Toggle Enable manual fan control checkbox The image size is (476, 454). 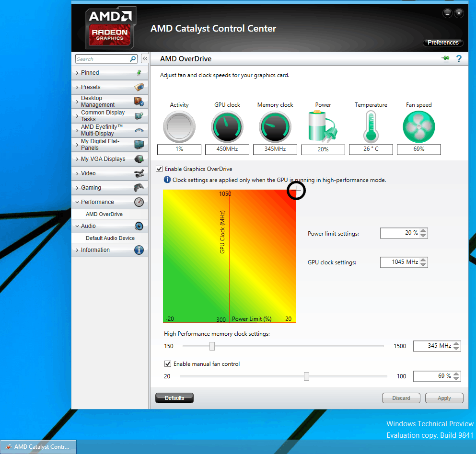[x=168, y=363]
